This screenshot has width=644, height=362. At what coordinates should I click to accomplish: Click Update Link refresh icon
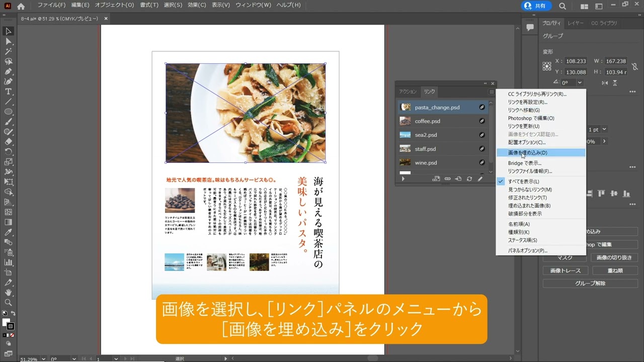pyautogui.click(x=469, y=178)
